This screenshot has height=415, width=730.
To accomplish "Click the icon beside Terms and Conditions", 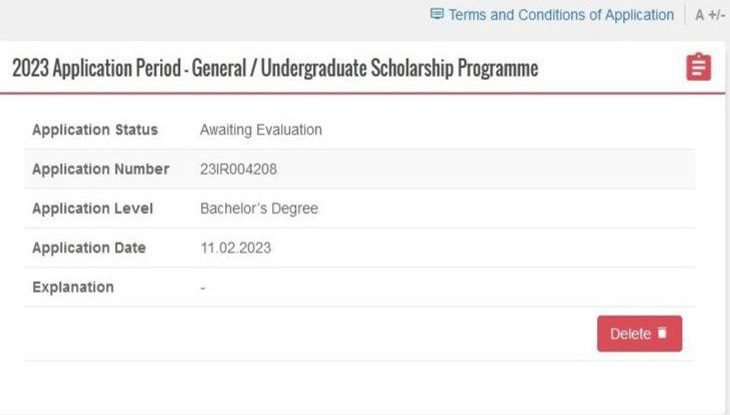I will click(436, 15).
